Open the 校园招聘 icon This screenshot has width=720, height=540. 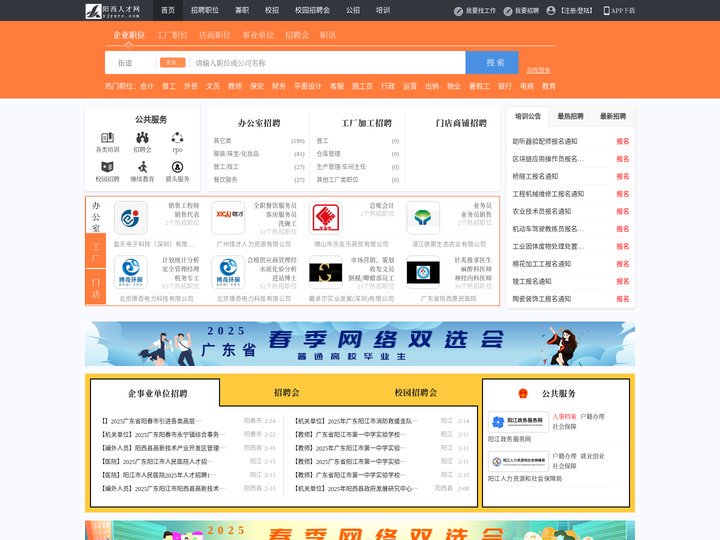pyautogui.click(x=107, y=167)
